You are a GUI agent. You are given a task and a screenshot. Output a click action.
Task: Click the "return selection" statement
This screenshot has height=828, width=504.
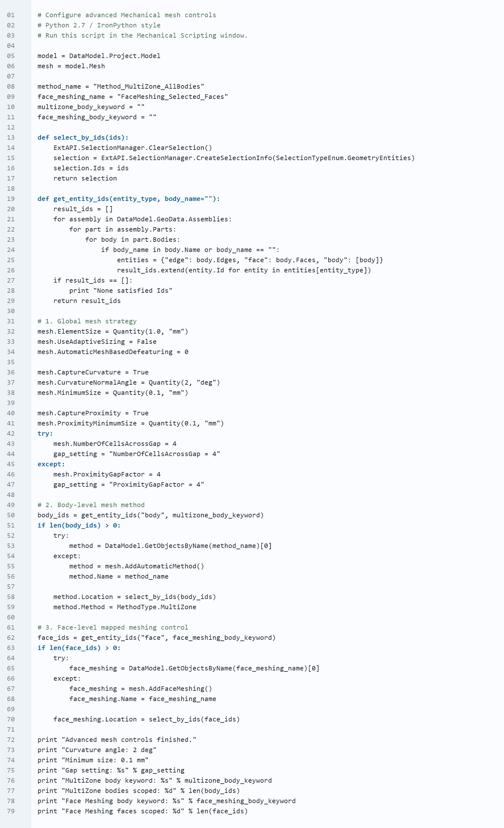coord(85,178)
